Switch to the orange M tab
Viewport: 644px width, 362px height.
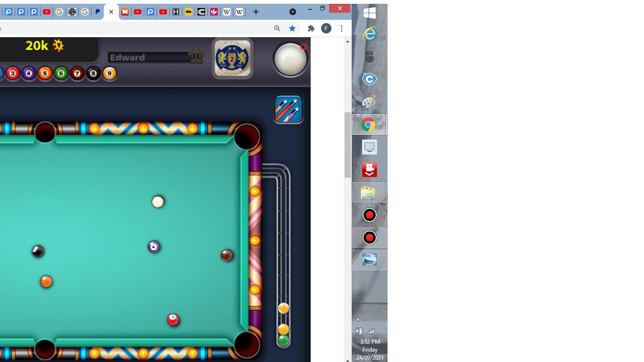click(x=125, y=12)
